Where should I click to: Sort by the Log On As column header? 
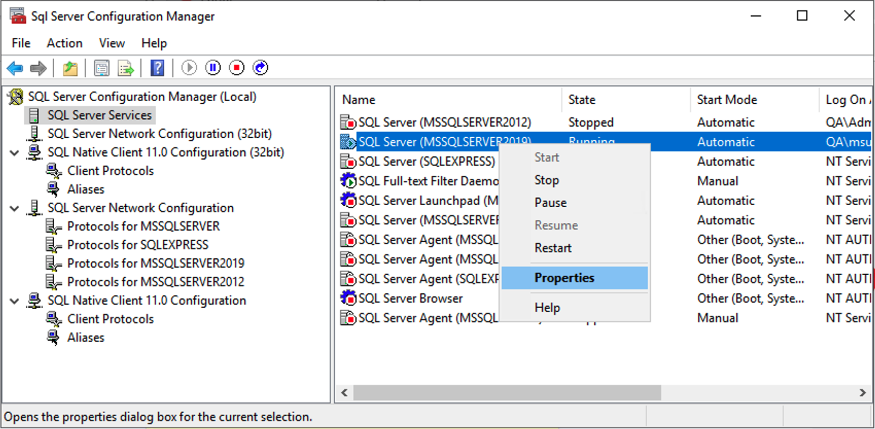[846, 100]
